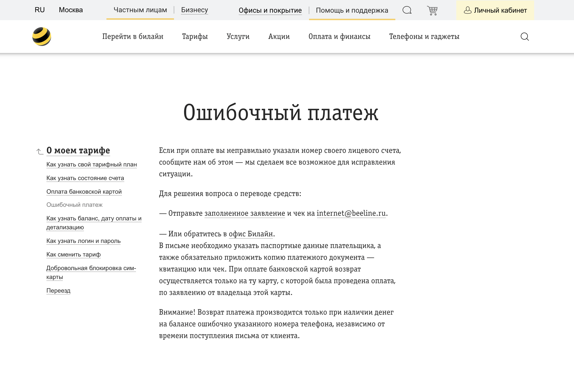
Task: Click the search icon in the main navigation
Action: [x=525, y=37]
